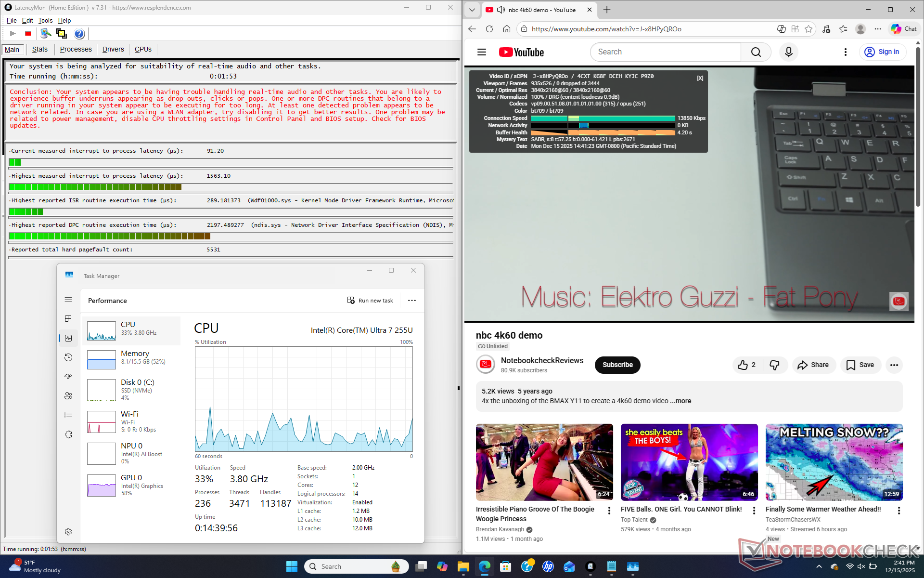Screen dimensions: 924x578
Task: Close the stats for nerds overlay
Action: (700, 78)
